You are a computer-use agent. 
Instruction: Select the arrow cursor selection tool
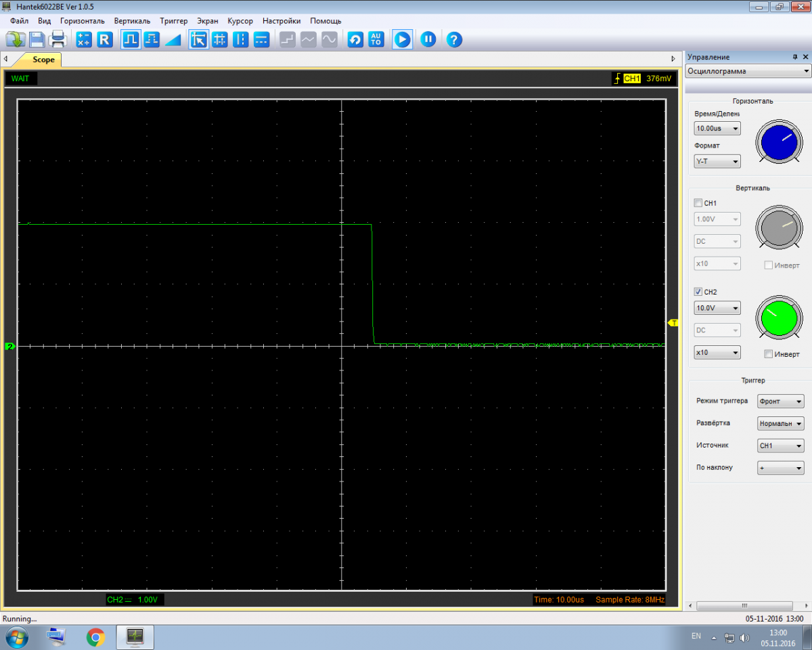click(198, 39)
